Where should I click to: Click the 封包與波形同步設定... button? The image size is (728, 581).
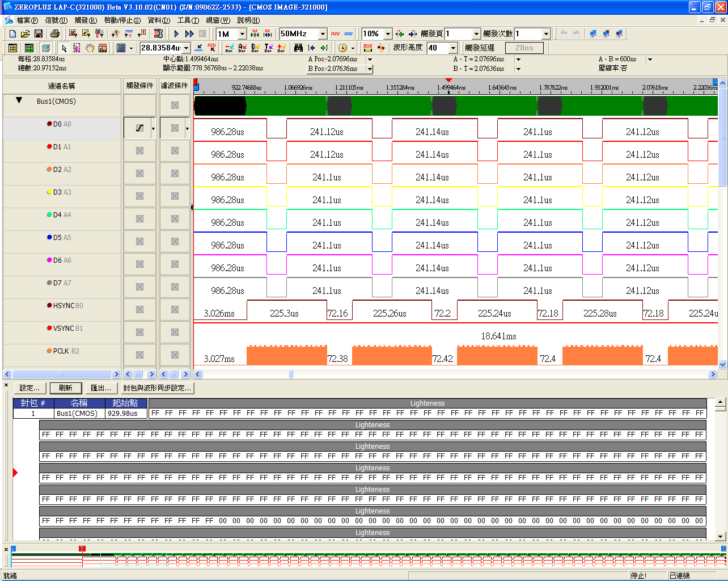coord(157,388)
